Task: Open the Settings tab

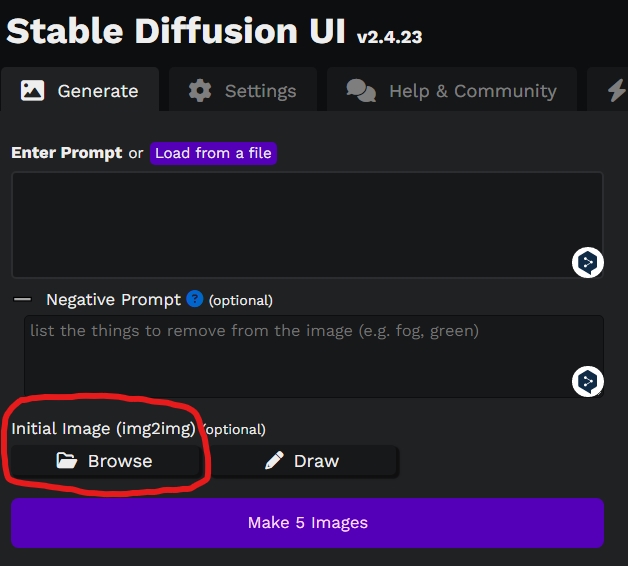Action: 243,91
